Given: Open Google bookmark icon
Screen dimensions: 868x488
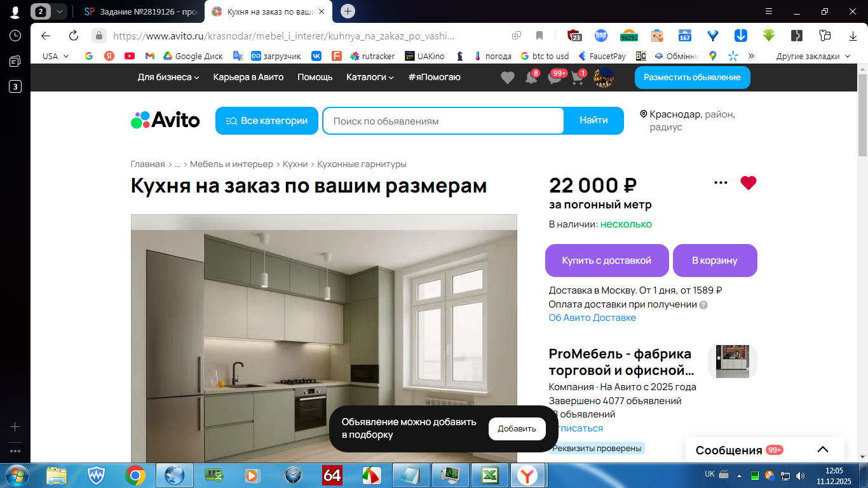Looking at the screenshot, I should [x=89, y=56].
